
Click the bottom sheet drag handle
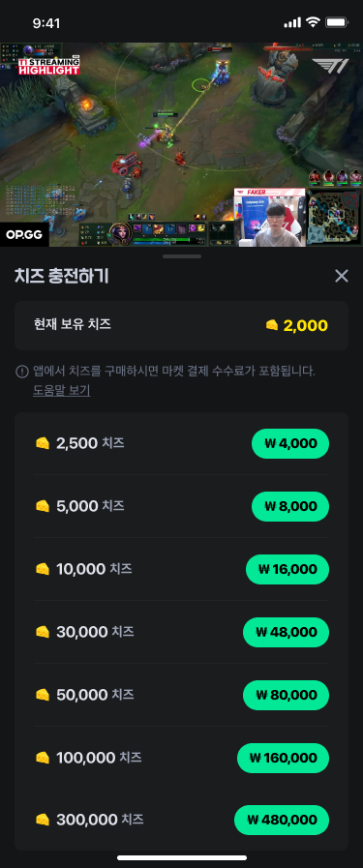182,255
